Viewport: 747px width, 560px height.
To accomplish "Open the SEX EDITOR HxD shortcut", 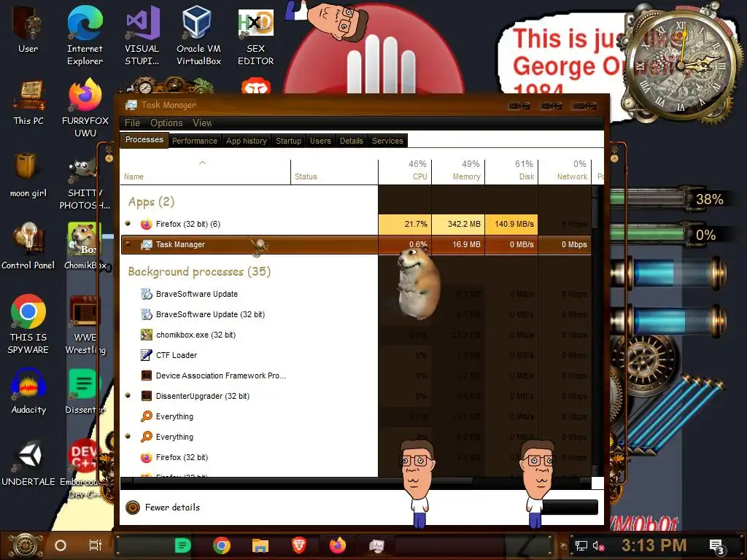I will pos(255,36).
